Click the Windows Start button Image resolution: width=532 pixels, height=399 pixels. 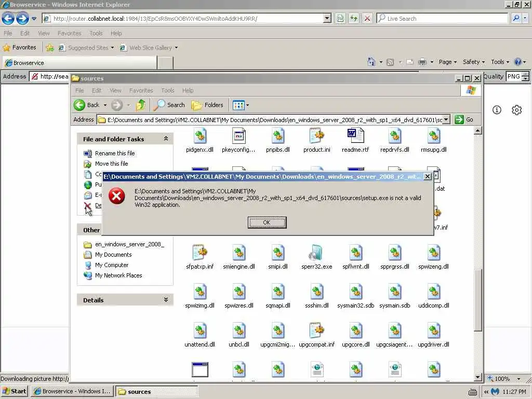[14, 391]
